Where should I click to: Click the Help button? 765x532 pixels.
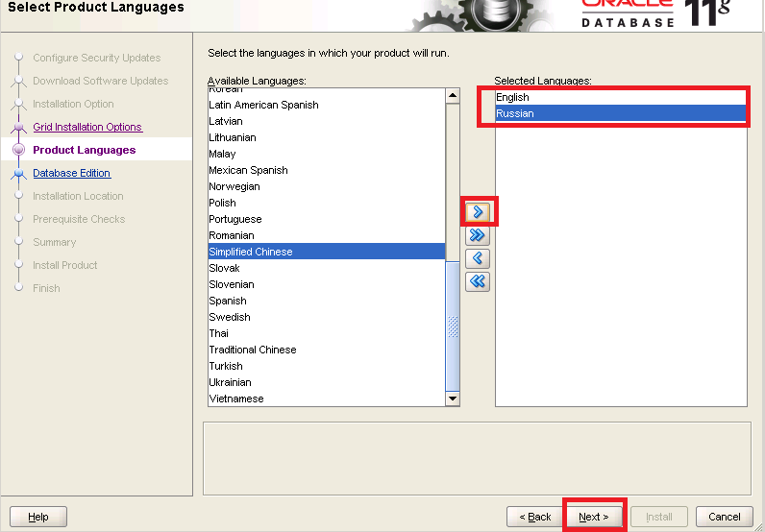(x=38, y=517)
